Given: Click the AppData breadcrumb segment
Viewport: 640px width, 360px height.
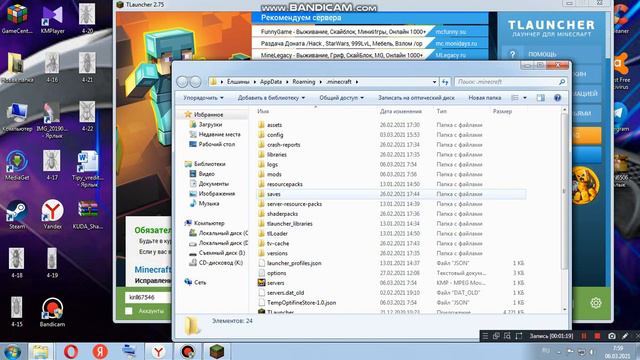Looking at the screenshot, I should (x=271, y=82).
